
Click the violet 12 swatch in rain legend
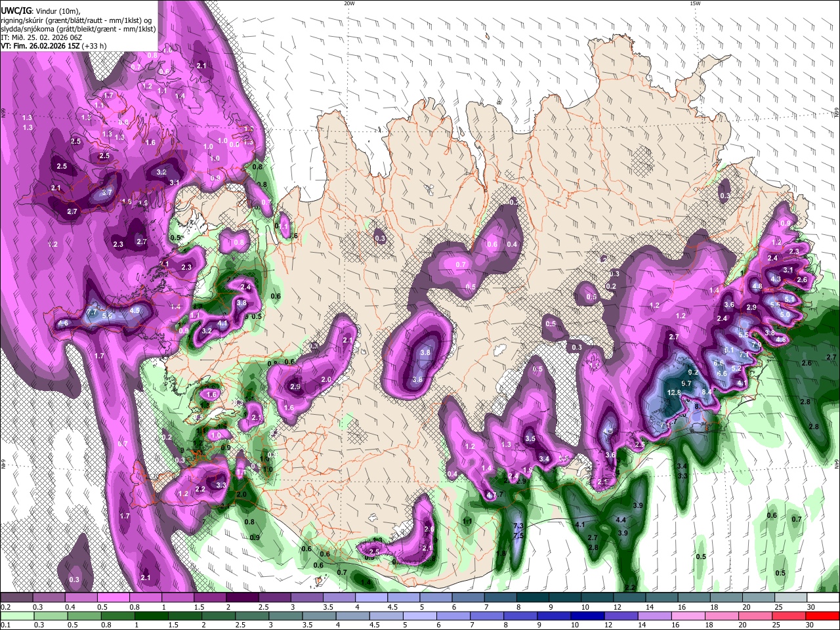pos(621,616)
